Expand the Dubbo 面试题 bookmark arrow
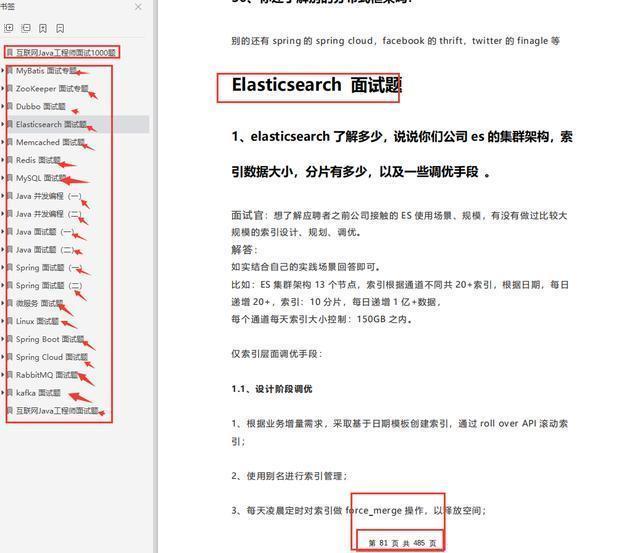Viewport: 640px width, 553px height. [x=3, y=106]
